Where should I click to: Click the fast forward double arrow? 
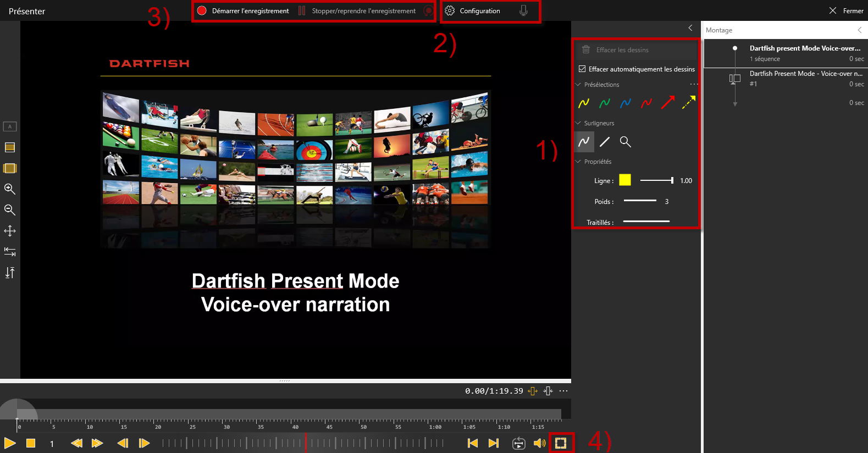pyautogui.click(x=97, y=443)
